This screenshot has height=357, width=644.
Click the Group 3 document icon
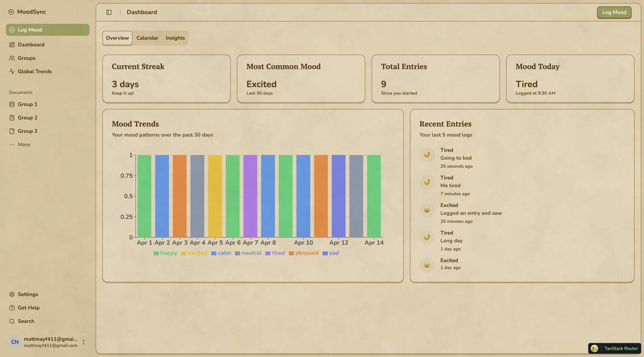[x=12, y=131]
